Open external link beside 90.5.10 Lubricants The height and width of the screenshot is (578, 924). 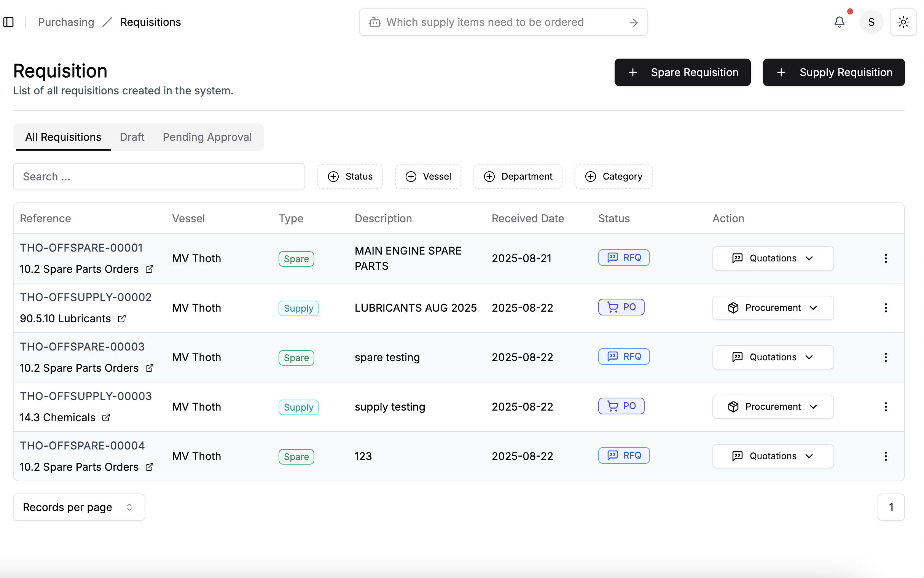point(122,318)
